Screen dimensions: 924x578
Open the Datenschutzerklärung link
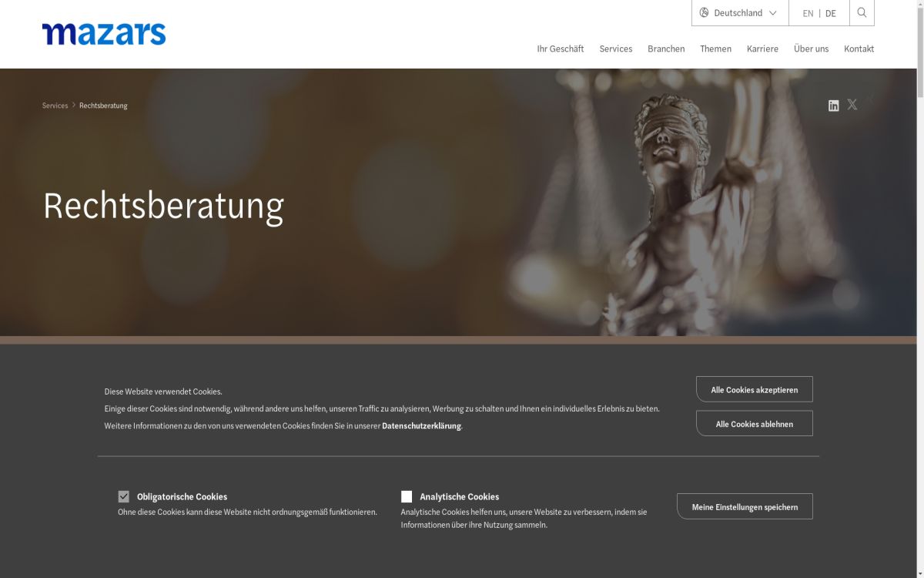tap(421, 425)
